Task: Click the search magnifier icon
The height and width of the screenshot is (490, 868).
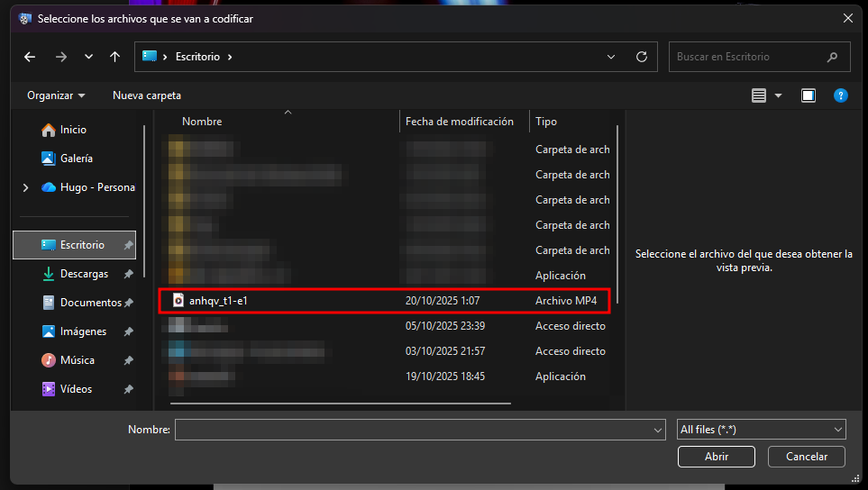Action: click(x=833, y=57)
